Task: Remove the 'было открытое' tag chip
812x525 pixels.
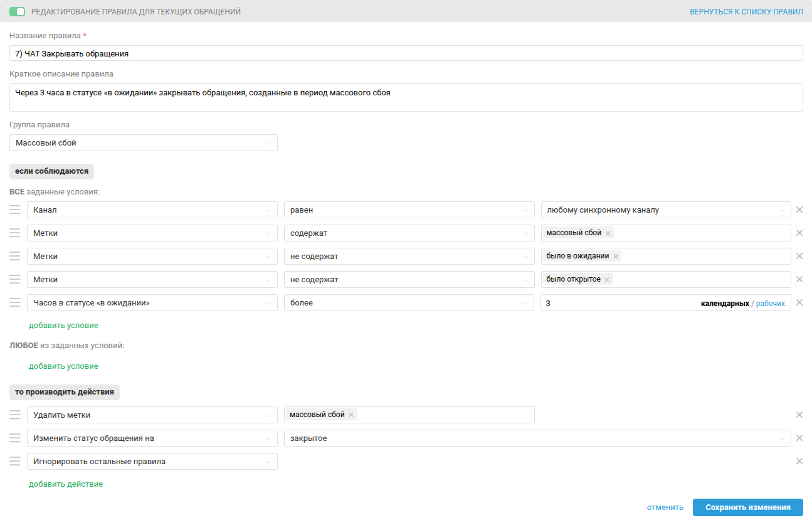Action: [607, 280]
